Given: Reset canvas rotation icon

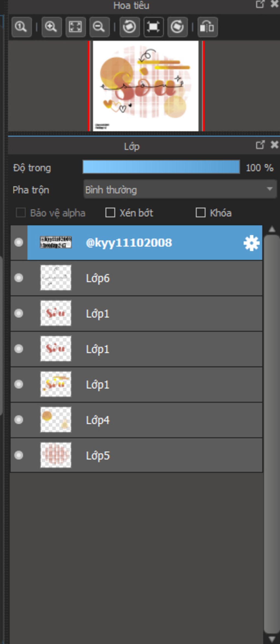Looking at the screenshot, I should [153, 27].
